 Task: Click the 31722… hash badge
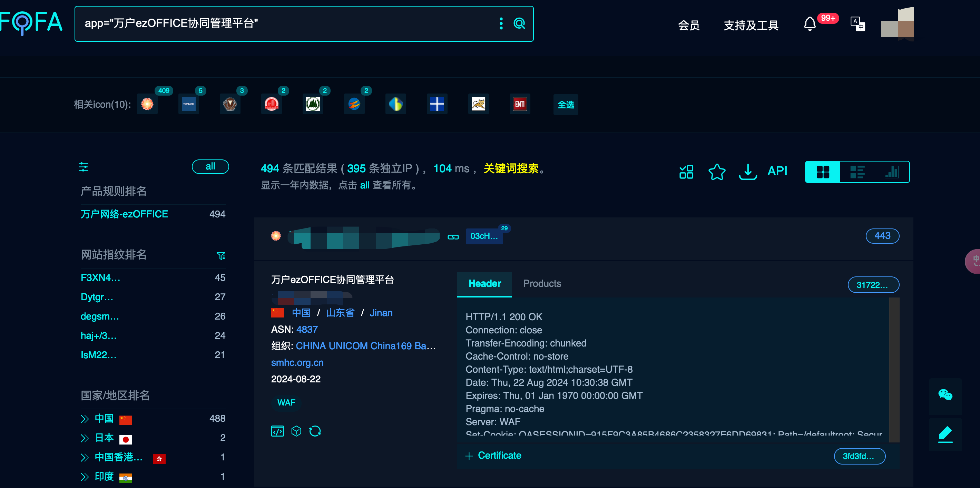point(873,285)
